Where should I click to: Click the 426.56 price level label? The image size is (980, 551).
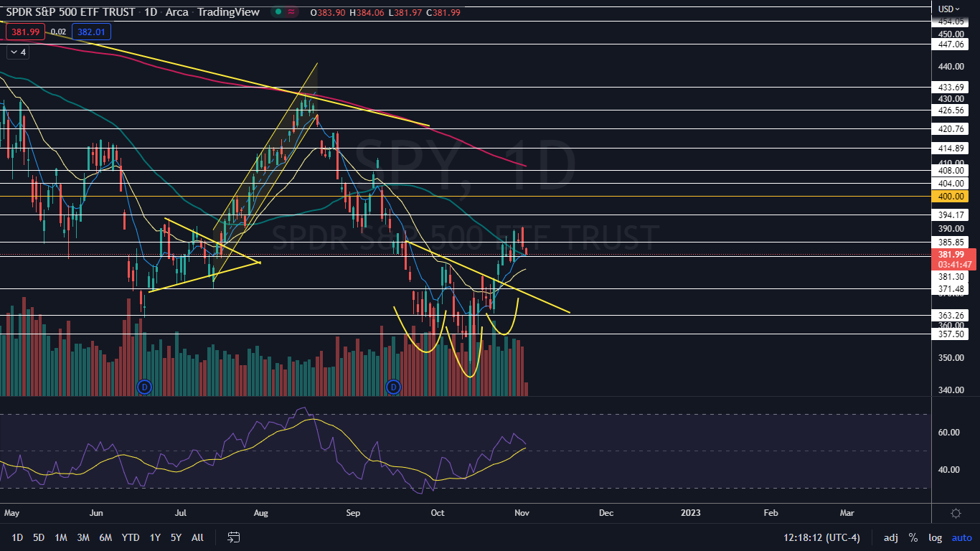951,110
